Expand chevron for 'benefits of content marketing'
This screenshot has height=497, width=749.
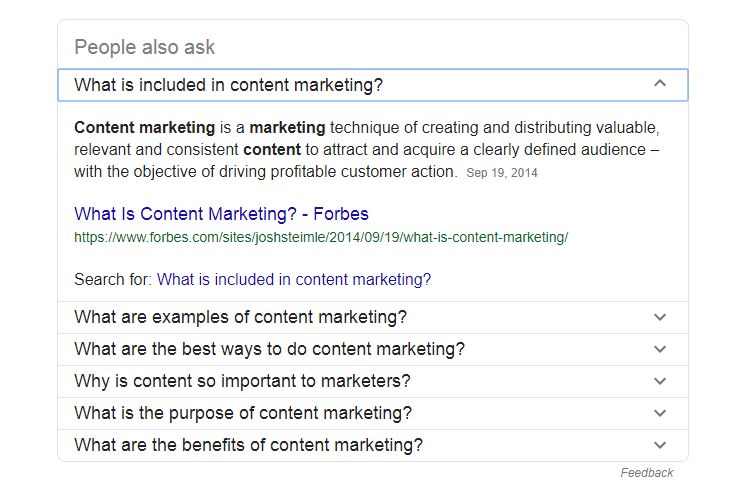click(660, 445)
